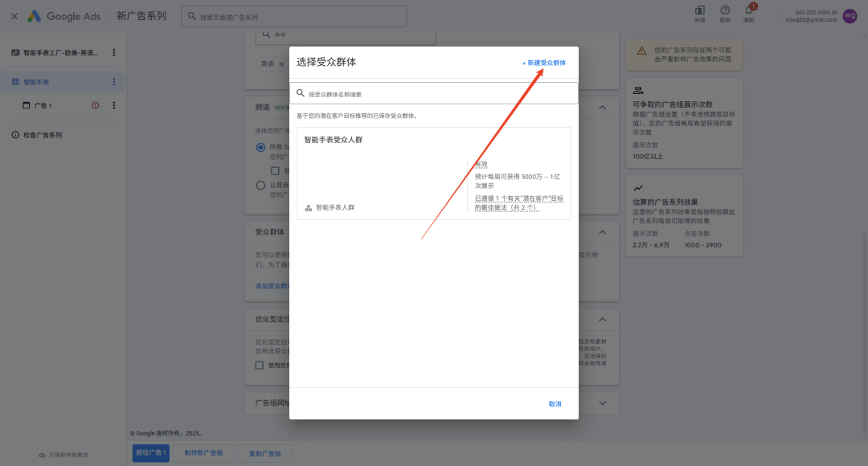Screen dimensions: 868x466
Task: Open three-dot menu for 智能手表 ad group
Action: (x=113, y=82)
